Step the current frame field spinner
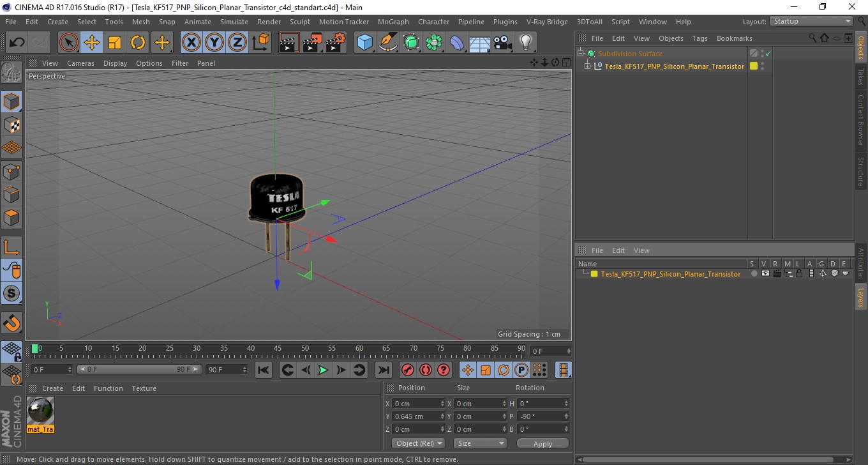The height and width of the screenshot is (465, 868). (70, 370)
